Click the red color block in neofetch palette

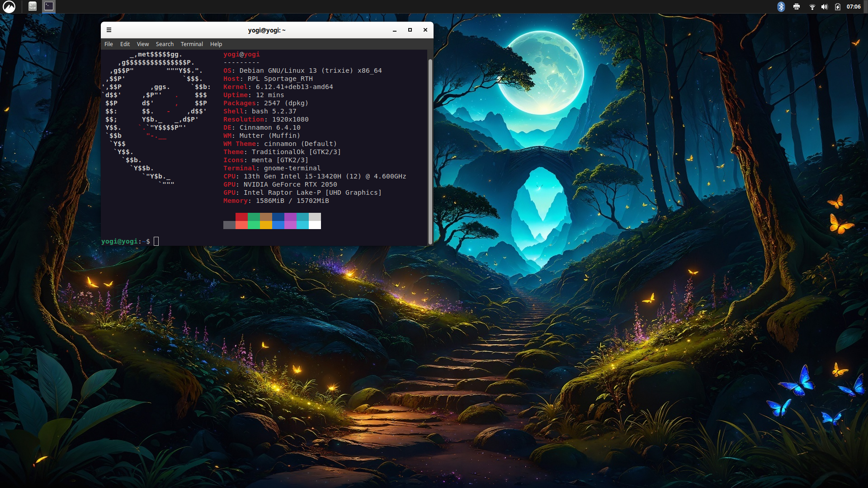(241, 217)
